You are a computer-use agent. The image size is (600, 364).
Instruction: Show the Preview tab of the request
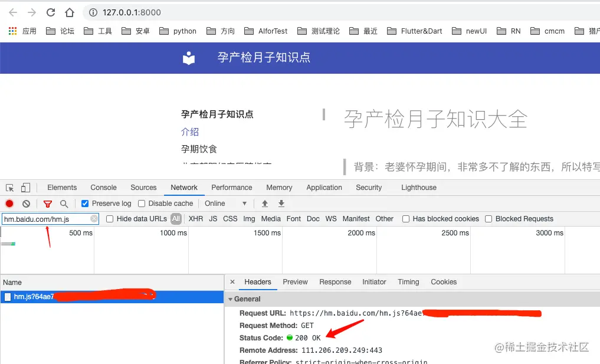coord(295,282)
